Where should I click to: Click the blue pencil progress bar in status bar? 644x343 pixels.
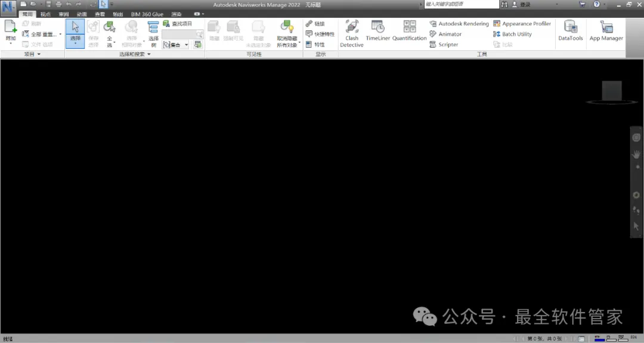point(599,339)
